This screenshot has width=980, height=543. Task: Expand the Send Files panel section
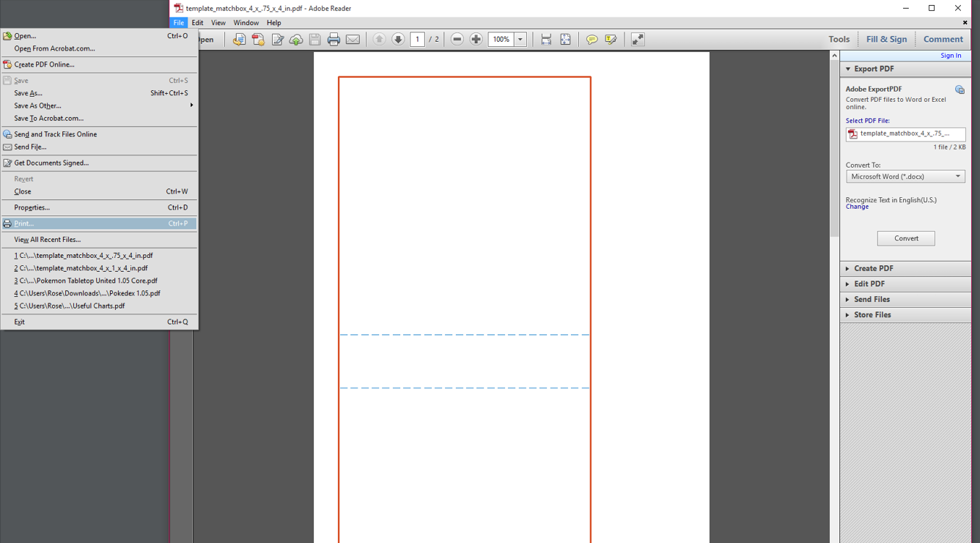tap(905, 300)
